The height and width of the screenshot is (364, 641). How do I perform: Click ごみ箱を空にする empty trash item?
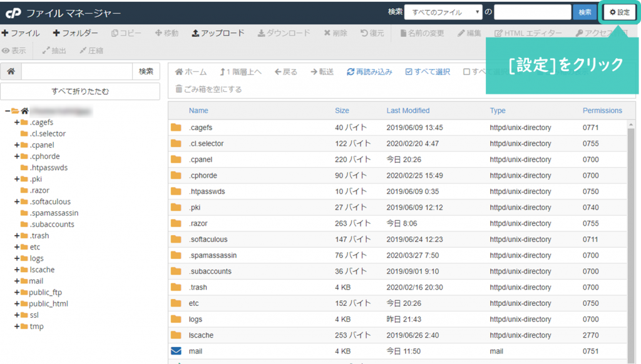pyautogui.click(x=208, y=89)
